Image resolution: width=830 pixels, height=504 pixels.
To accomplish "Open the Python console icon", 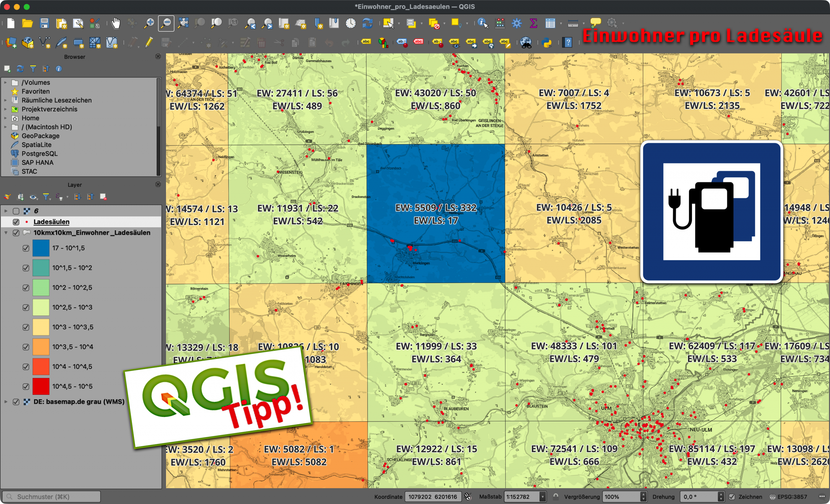I will tap(547, 43).
